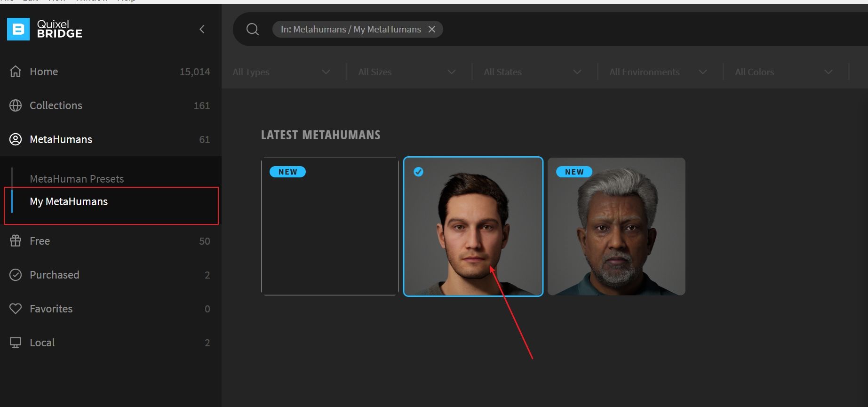Select the dark-haired young man MetaHuman thumbnail
This screenshot has height=407, width=868.
[473, 226]
